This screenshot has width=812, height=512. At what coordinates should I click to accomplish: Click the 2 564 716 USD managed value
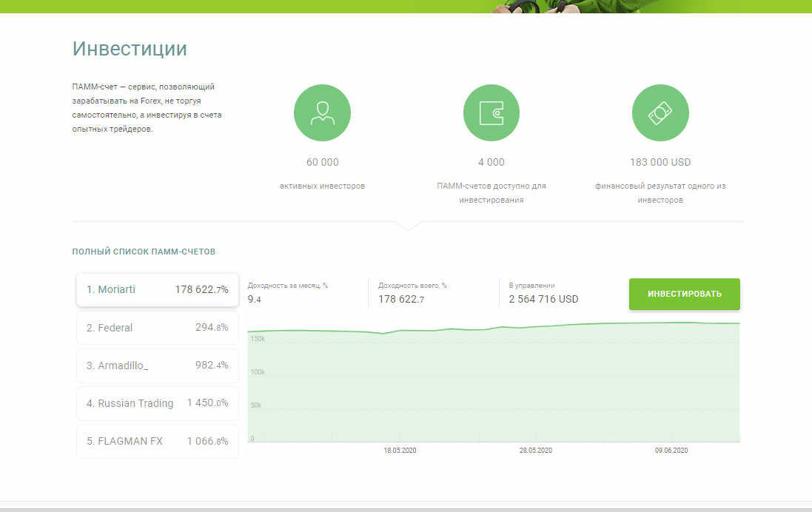tap(543, 299)
